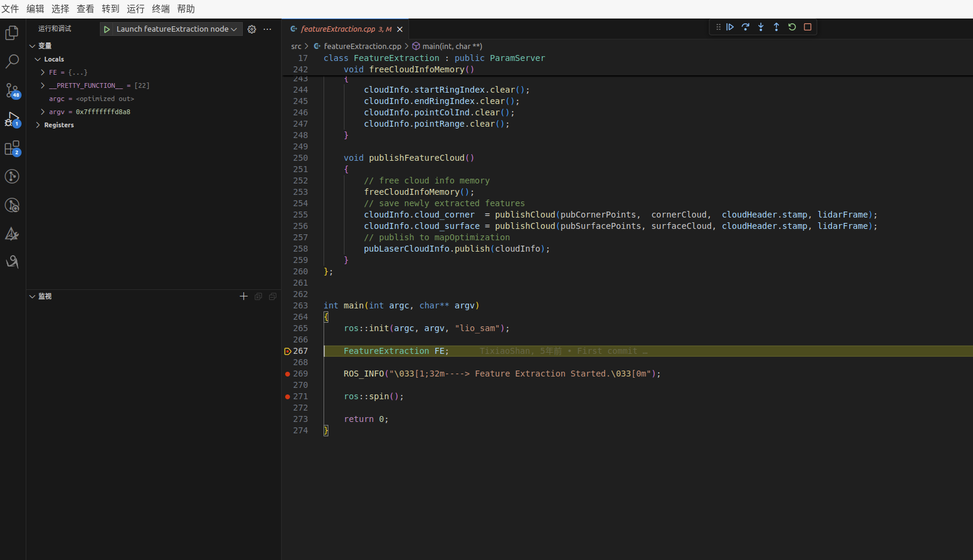Expand the Registers section
Image resolution: width=973 pixels, height=560 pixels.
coord(38,125)
